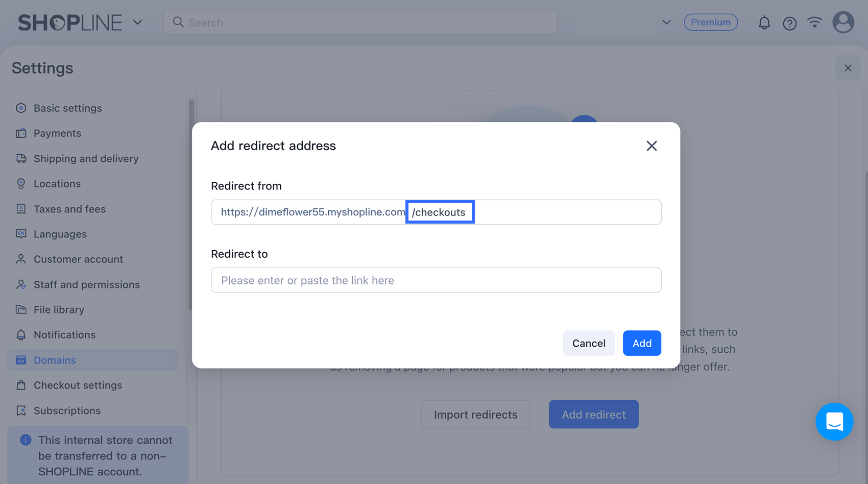Click the info icon in store notice
This screenshot has width=868, height=484.
(x=26, y=440)
